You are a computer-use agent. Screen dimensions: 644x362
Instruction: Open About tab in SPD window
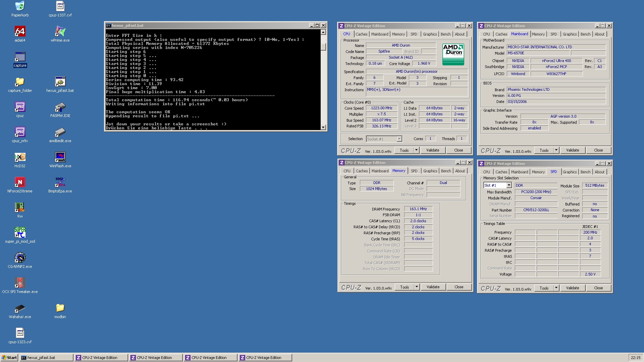tap(599, 172)
